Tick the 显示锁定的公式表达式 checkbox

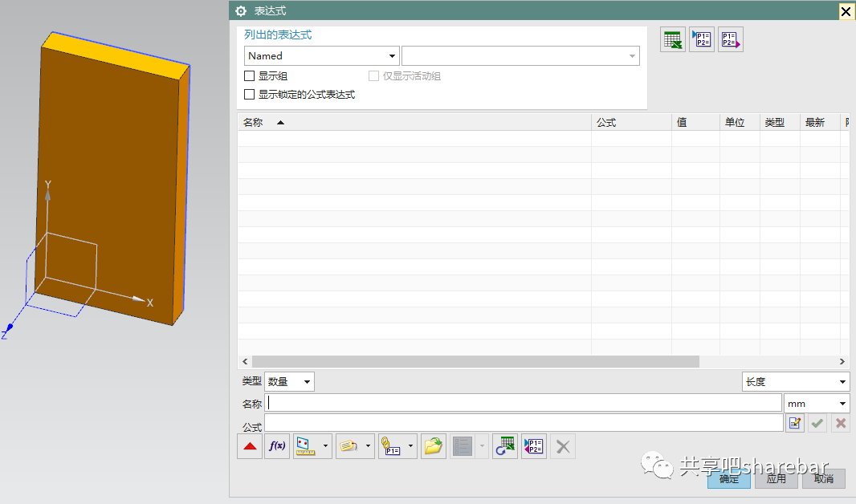[x=250, y=95]
